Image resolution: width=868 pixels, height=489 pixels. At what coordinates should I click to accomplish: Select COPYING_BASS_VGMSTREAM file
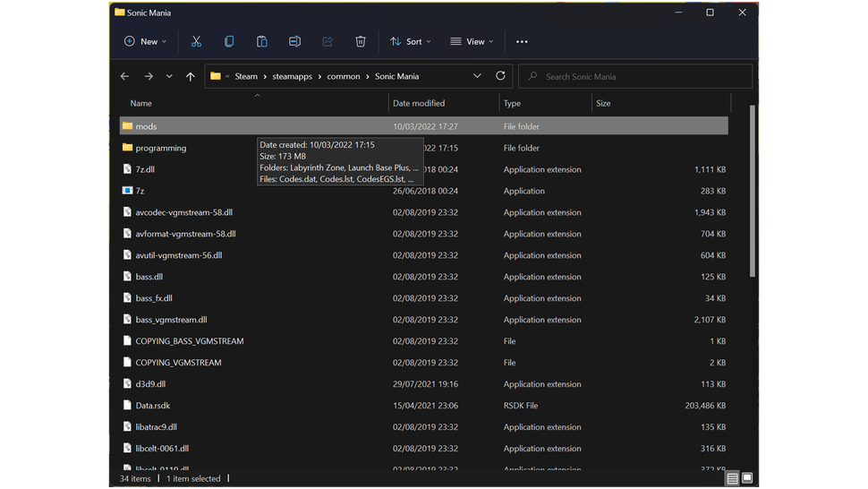click(190, 341)
